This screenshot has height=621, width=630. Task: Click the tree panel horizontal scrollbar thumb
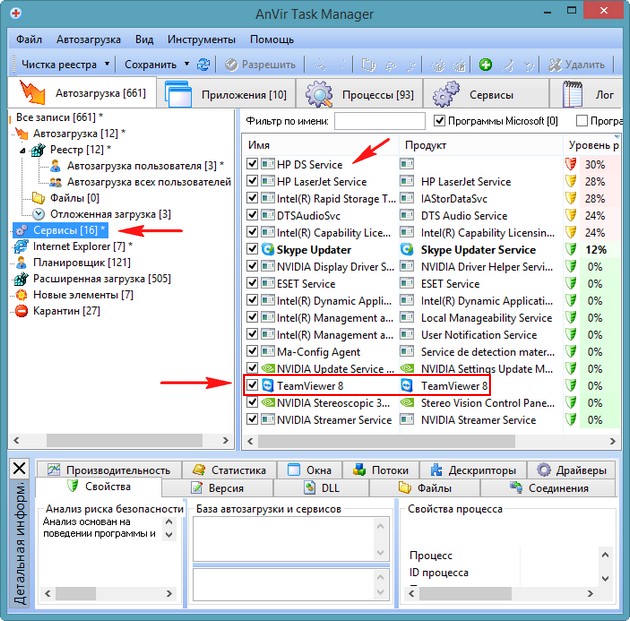124,440
